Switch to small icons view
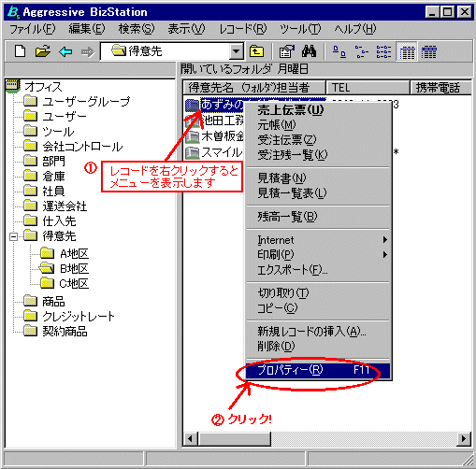 tap(362, 51)
